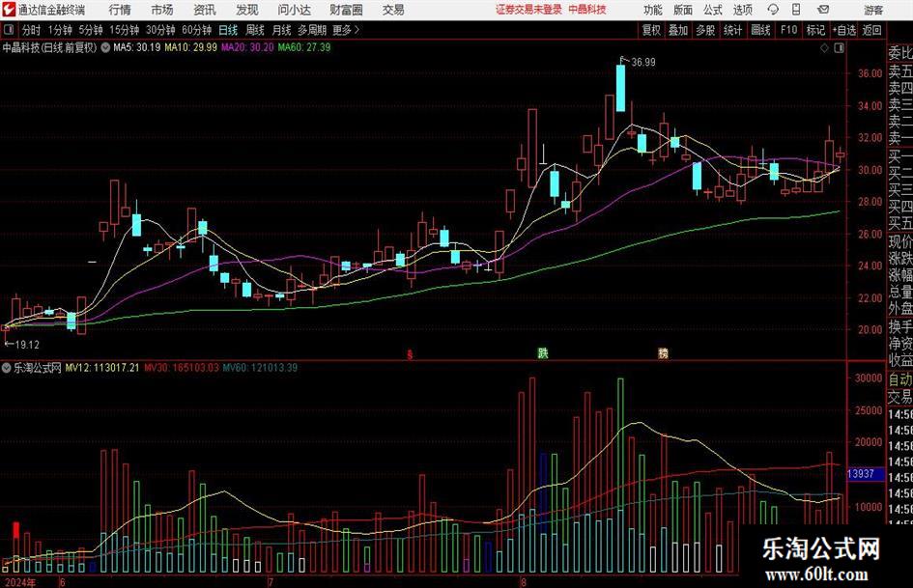Click the 叠加 overlay button
This screenshot has height=588, width=913.
click(x=678, y=30)
